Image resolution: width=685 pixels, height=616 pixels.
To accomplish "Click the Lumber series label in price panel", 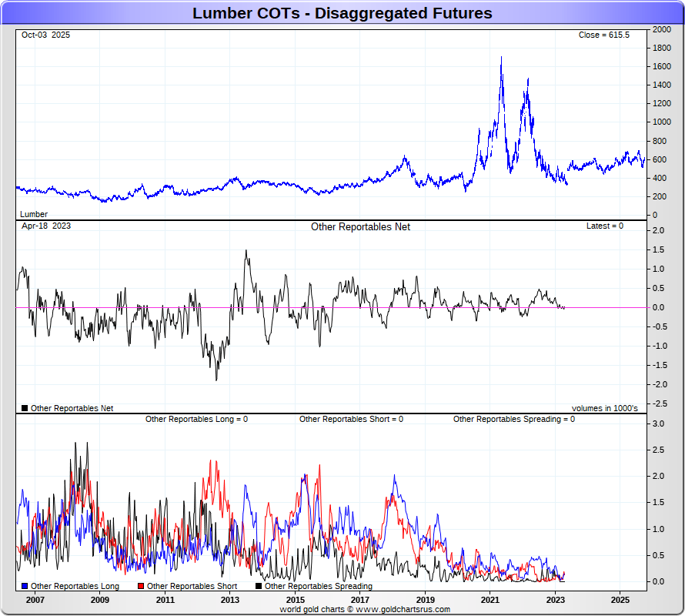I will [34, 214].
